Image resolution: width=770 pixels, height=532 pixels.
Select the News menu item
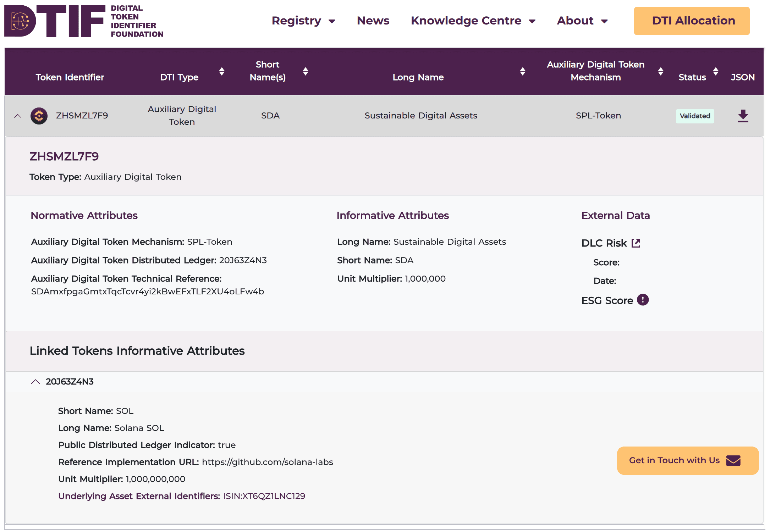[373, 21]
